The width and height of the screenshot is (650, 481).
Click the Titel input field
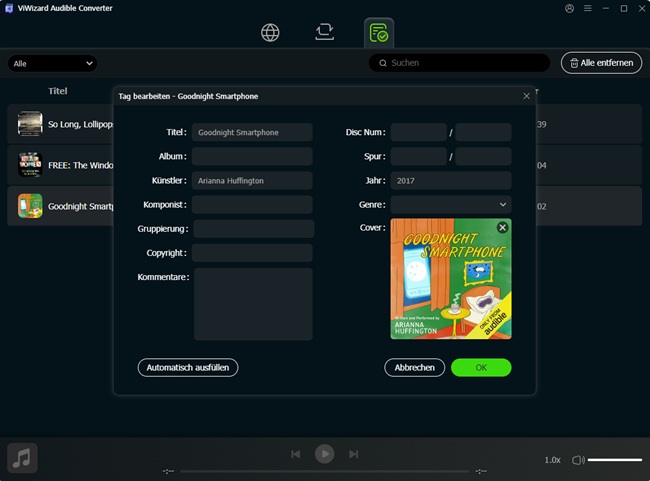252,132
